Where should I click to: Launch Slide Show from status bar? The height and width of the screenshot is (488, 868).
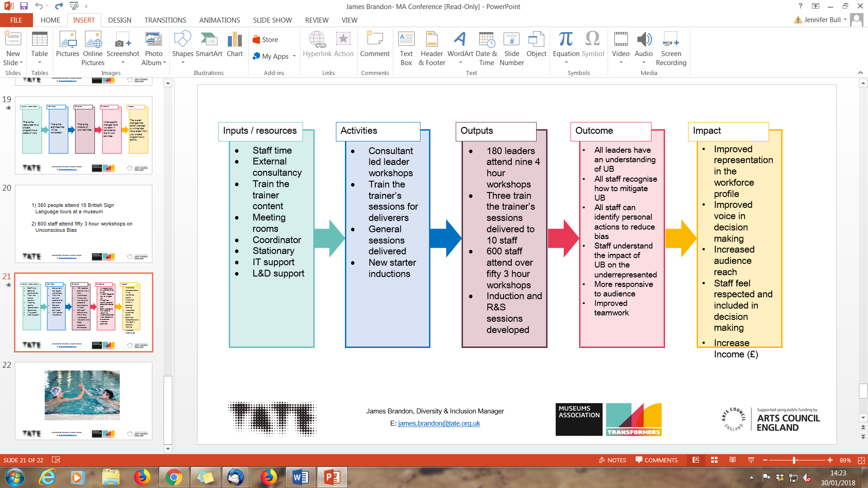(751, 460)
